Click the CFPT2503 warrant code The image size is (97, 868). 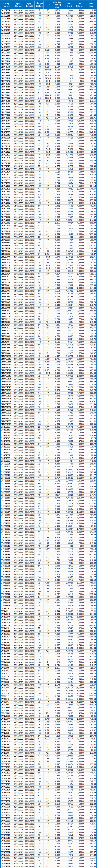tap(6, 56)
